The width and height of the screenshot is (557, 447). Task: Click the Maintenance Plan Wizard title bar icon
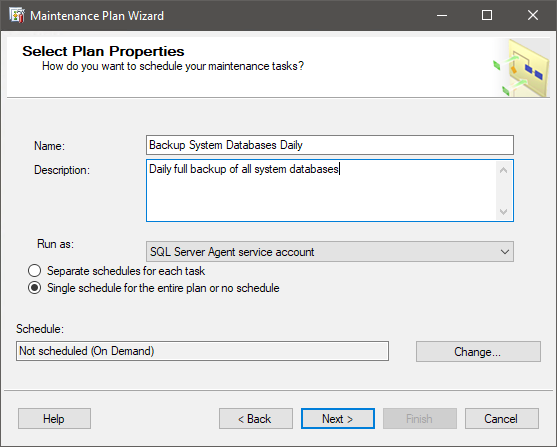tap(17, 15)
